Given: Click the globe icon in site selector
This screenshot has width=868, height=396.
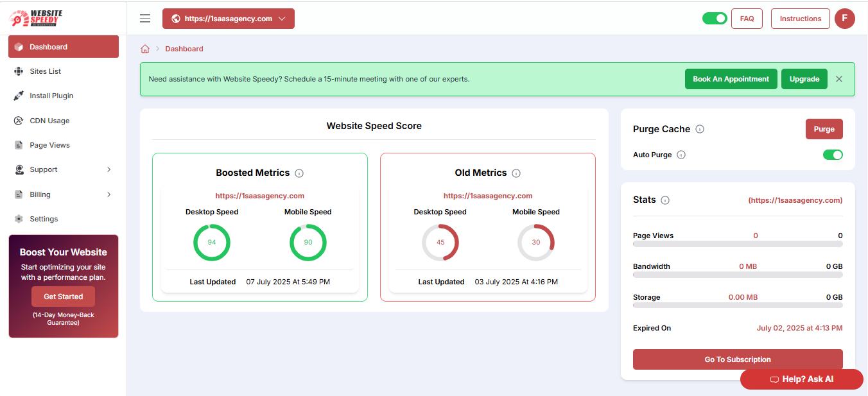Looking at the screenshot, I should point(176,19).
